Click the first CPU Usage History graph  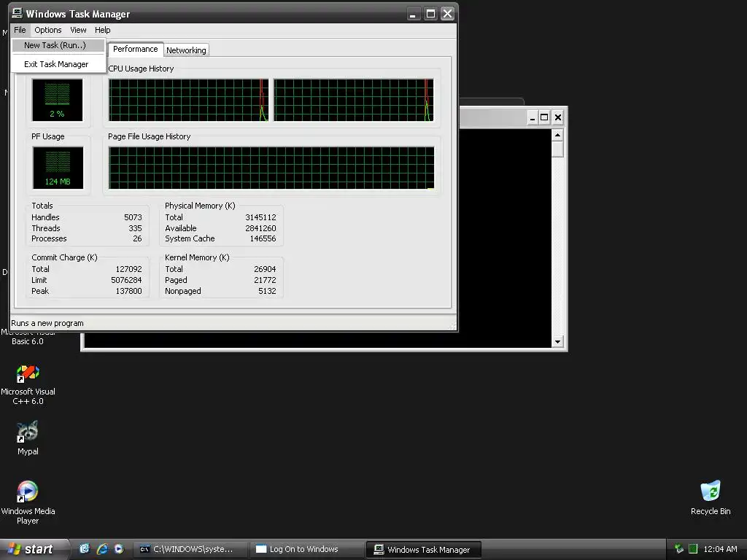point(188,100)
